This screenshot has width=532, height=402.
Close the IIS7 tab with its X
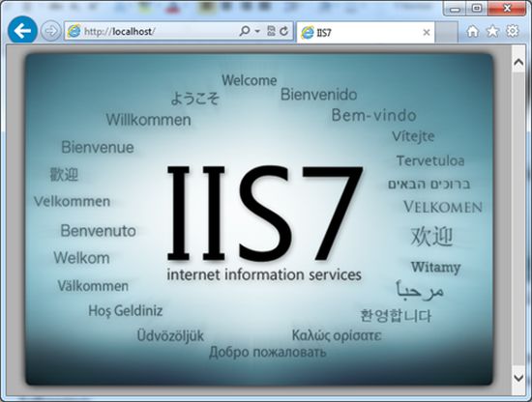tap(427, 32)
